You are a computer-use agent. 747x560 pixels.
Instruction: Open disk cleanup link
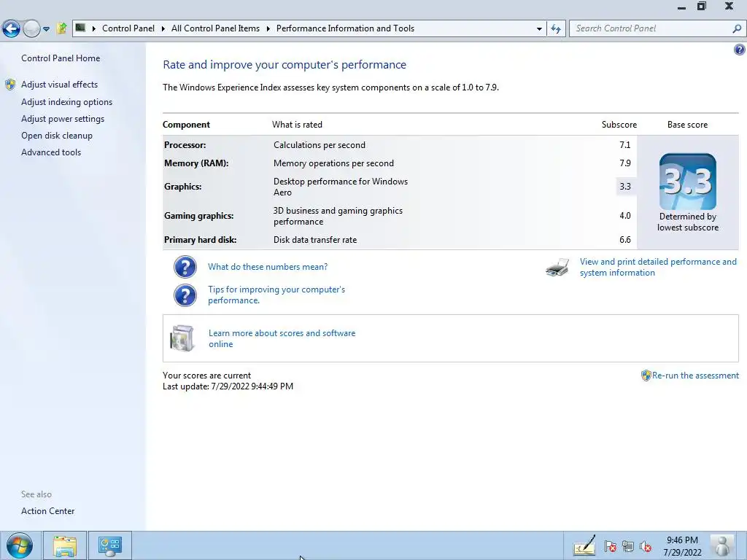tap(57, 136)
